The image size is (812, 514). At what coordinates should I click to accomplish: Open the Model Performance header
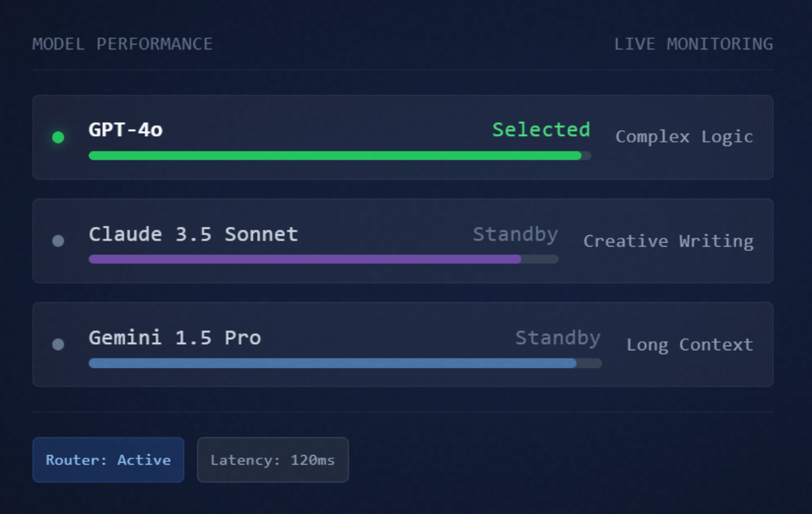coord(122,44)
